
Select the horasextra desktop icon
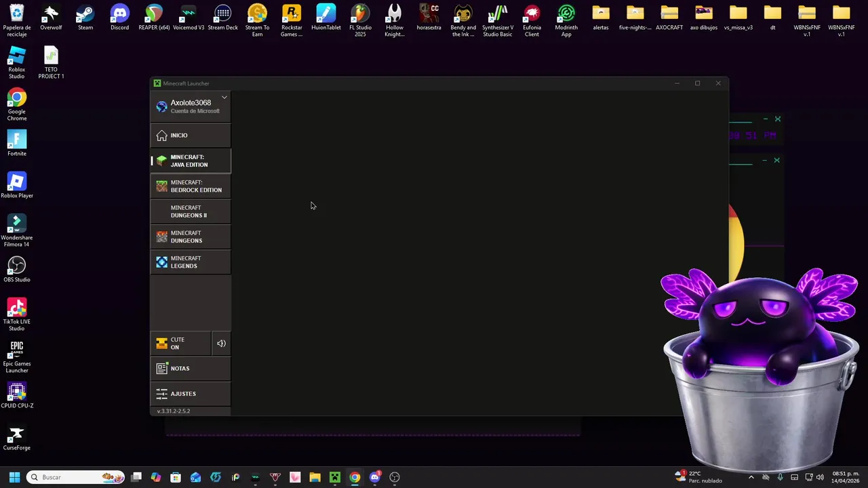tap(429, 18)
